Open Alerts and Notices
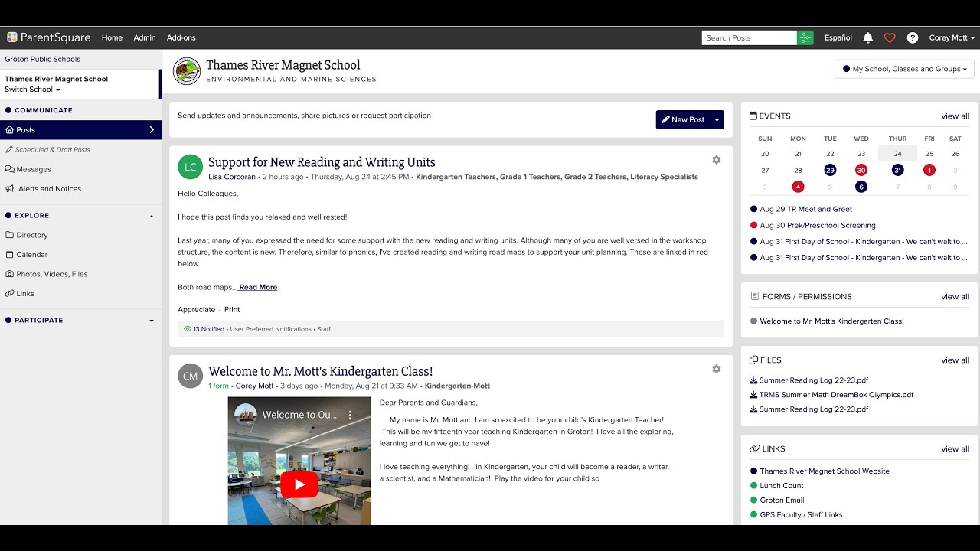 pos(44,189)
